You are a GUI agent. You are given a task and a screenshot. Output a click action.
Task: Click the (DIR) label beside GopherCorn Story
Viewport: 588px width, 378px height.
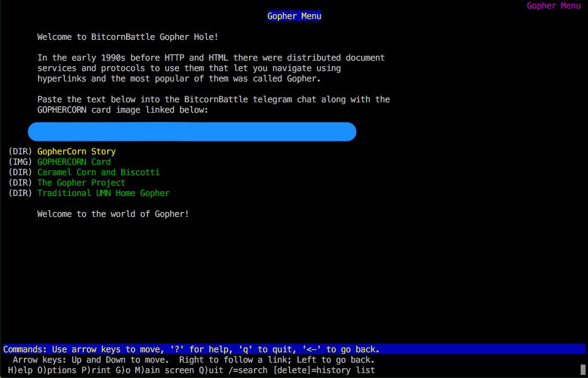coord(20,152)
